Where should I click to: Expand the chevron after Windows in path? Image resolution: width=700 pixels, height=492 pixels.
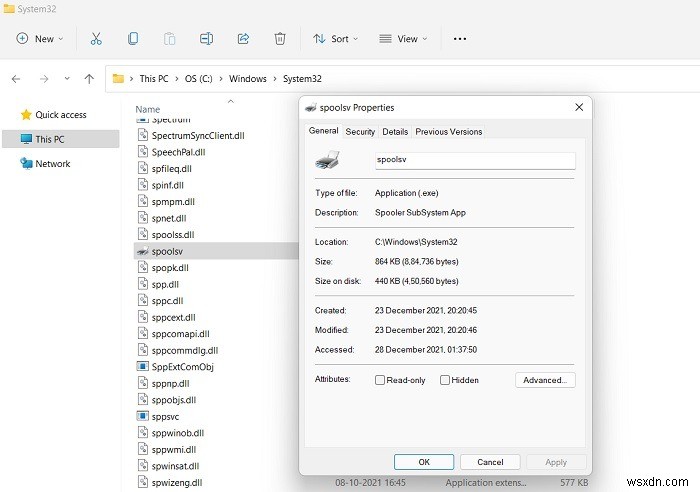(275, 79)
